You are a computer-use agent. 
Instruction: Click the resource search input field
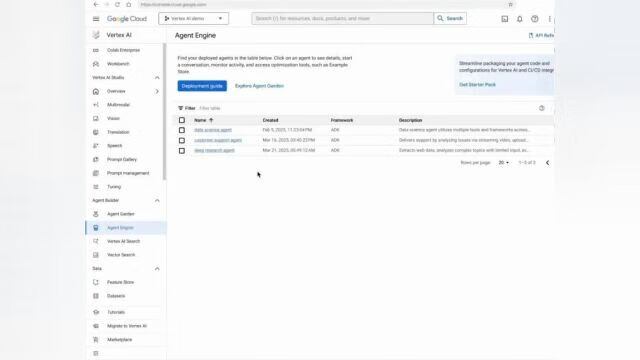(342, 18)
